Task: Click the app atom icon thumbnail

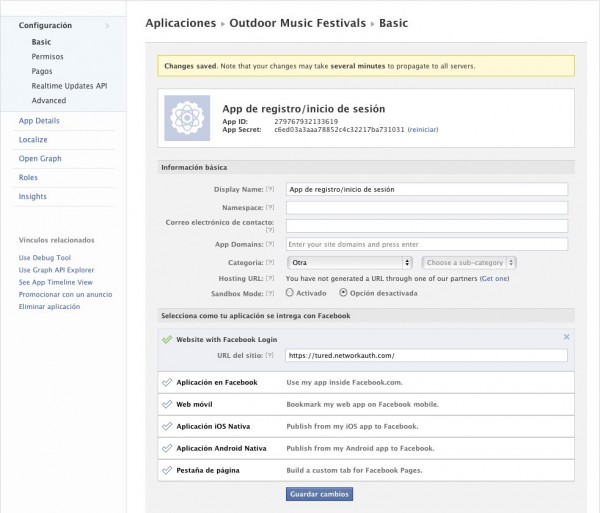Action: pos(187,118)
